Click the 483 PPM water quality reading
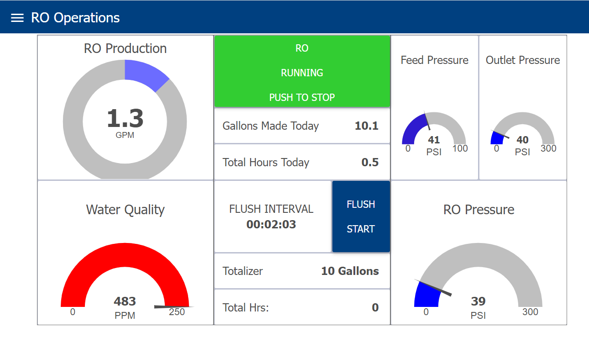 coord(125,308)
